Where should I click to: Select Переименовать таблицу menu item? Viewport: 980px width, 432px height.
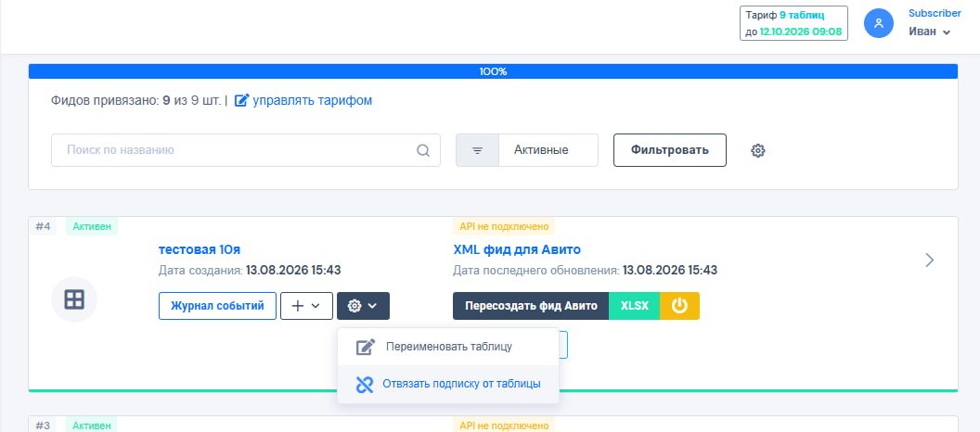(x=448, y=347)
